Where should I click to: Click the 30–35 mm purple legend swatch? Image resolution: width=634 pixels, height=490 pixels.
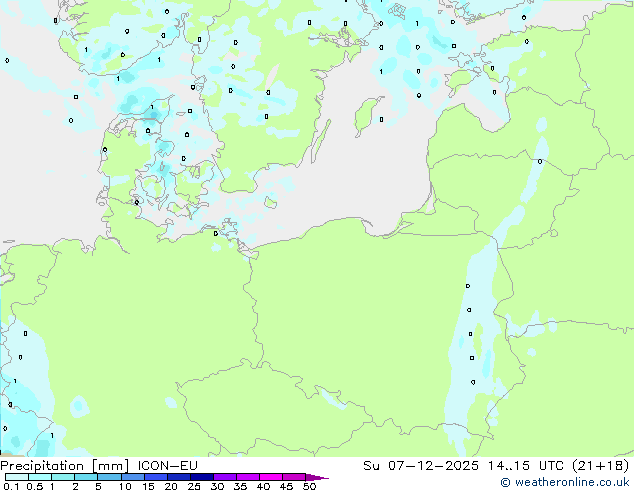(225, 477)
